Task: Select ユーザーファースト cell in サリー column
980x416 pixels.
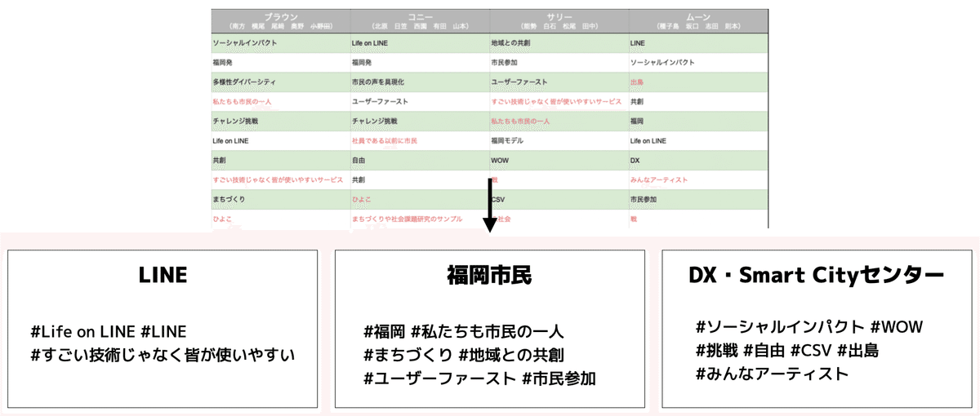Action: [559, 82]
